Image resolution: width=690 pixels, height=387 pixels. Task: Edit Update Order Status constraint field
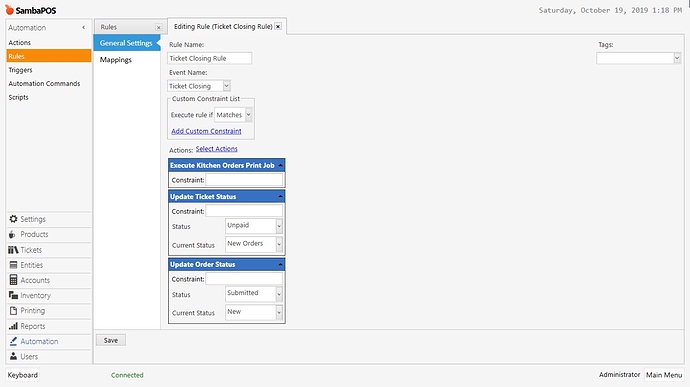pos(244,279)
